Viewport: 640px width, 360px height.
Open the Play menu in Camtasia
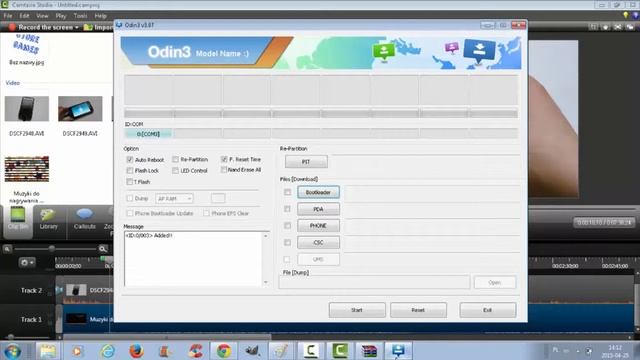(x=61, y=16)
